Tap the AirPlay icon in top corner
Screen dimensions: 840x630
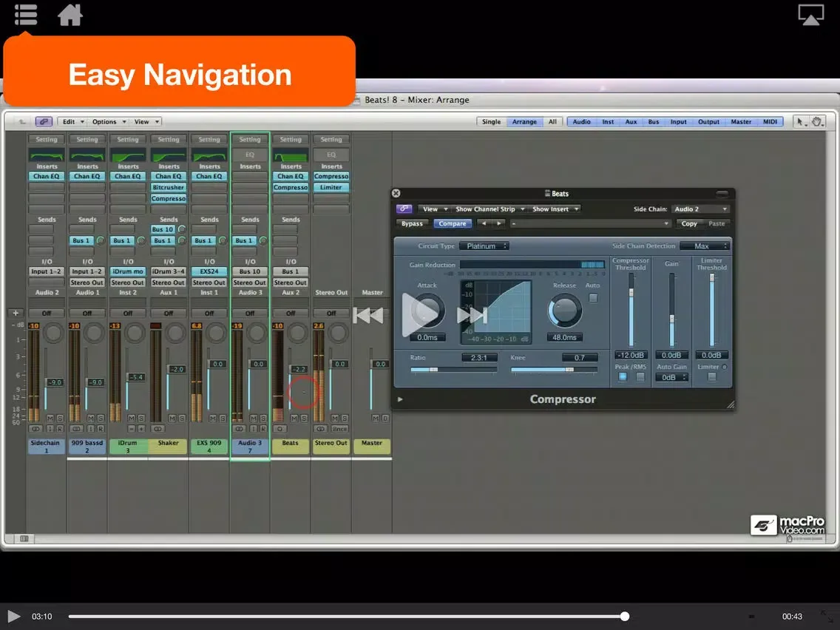[810, 15]
